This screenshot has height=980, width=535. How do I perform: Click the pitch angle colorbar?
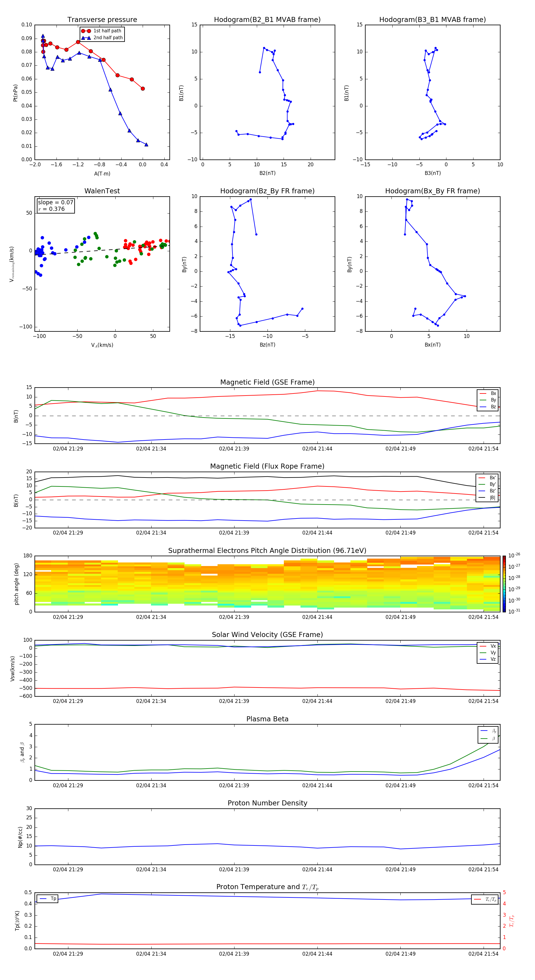click(x=504, y=584)
